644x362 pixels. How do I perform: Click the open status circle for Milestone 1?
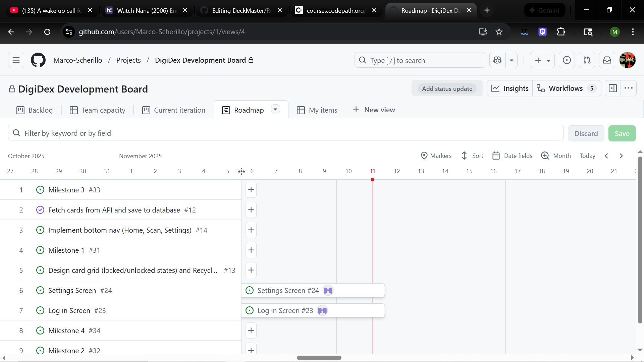coord(40,250)
